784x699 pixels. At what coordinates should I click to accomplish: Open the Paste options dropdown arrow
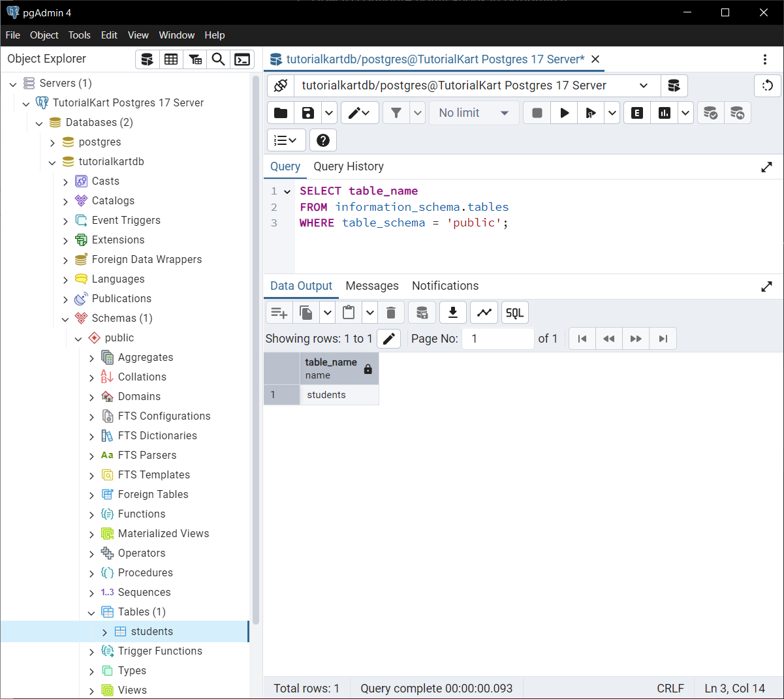point(369,313)
